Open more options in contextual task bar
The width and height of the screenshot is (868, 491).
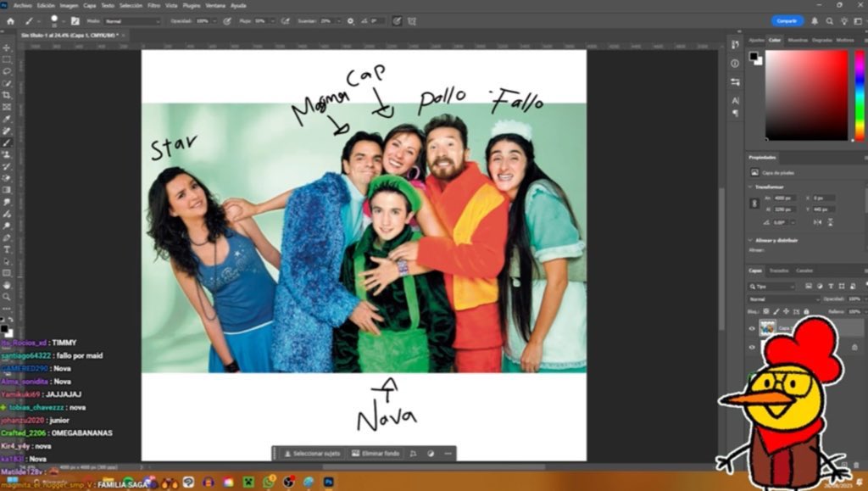448,454
